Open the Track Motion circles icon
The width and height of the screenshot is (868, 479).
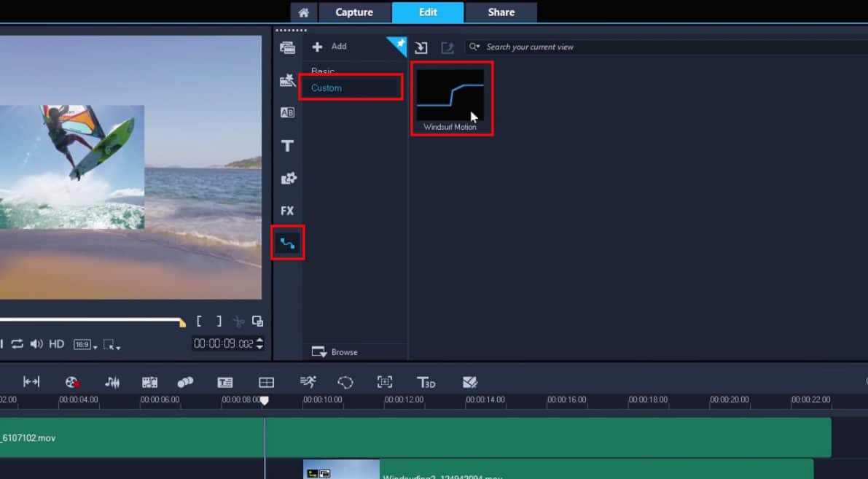click(185, 382)
